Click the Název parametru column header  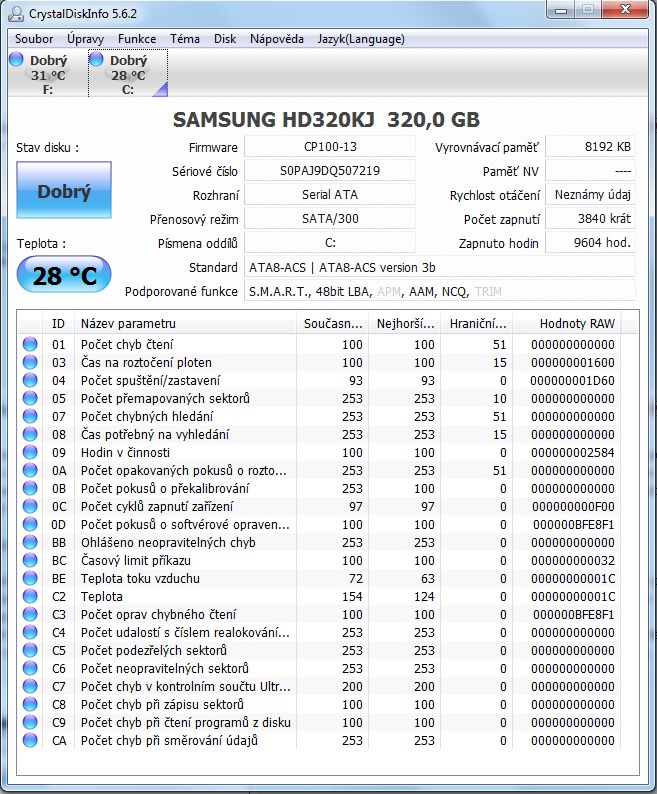click(185, 324)
